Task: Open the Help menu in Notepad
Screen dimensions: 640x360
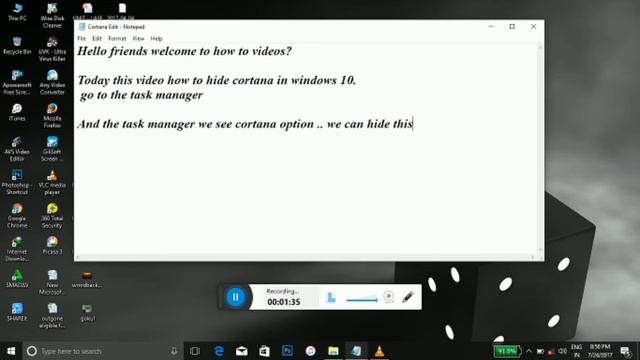Action: [156, 38]
